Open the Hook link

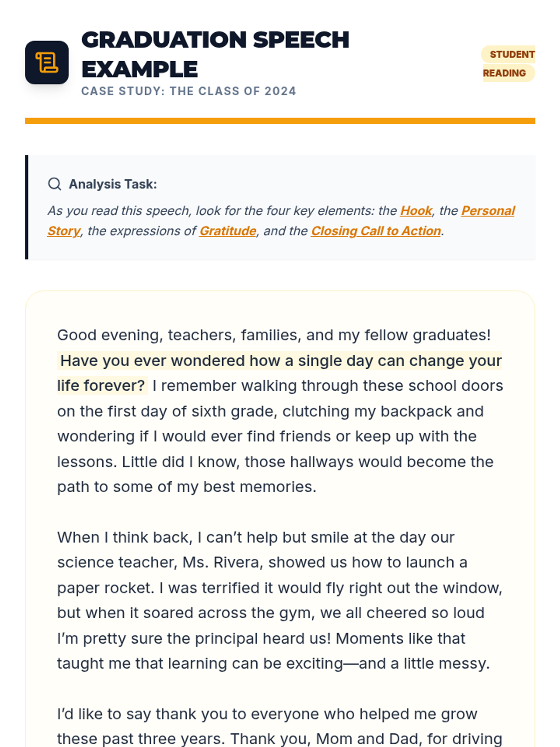(416, 211)
